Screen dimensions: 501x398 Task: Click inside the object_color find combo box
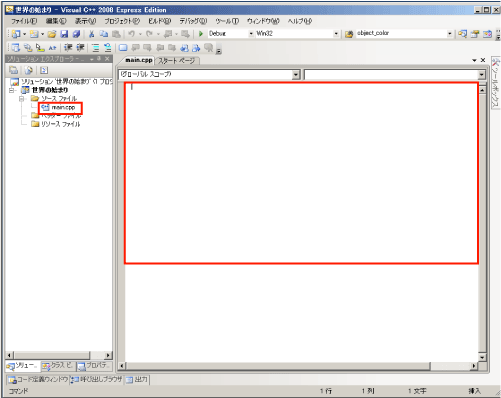(x=401, y=33)
